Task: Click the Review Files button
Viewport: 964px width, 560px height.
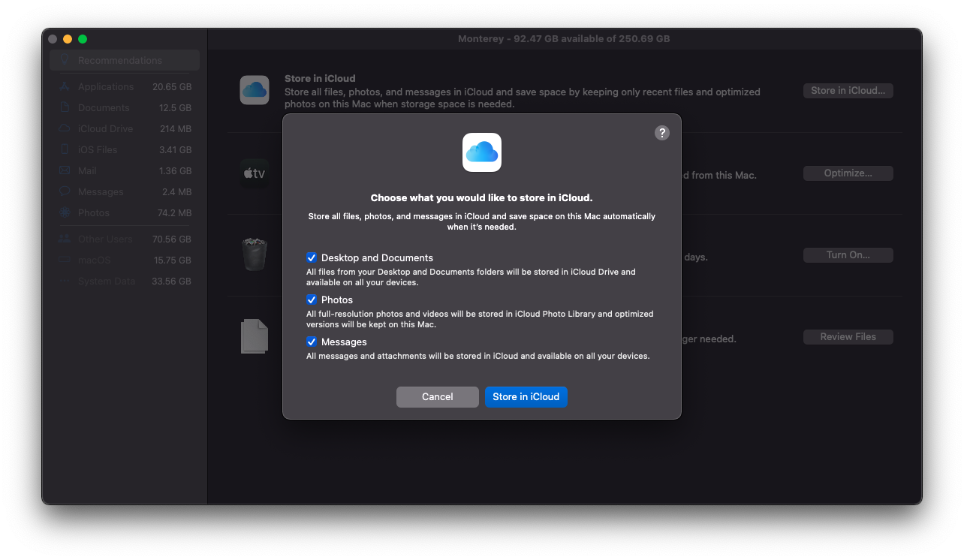Action: tap(848, 337)
